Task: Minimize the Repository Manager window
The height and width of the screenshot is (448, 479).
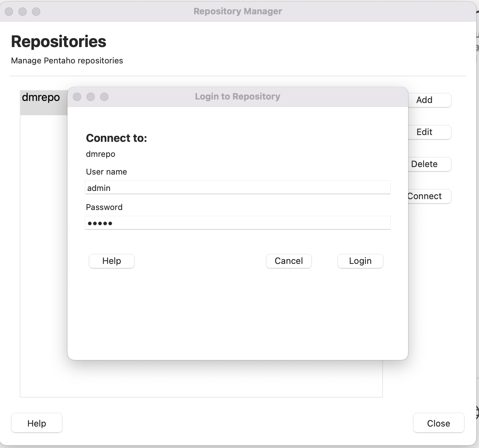Action: (22, 12)
